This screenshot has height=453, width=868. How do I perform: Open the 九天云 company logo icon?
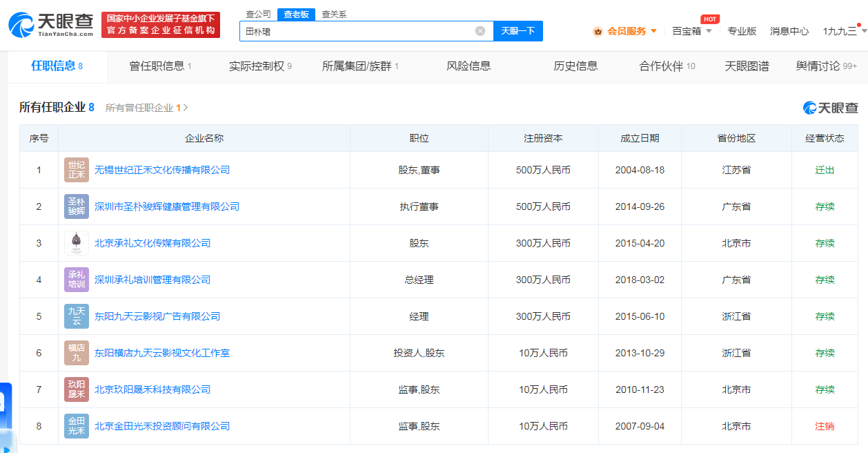77,316
